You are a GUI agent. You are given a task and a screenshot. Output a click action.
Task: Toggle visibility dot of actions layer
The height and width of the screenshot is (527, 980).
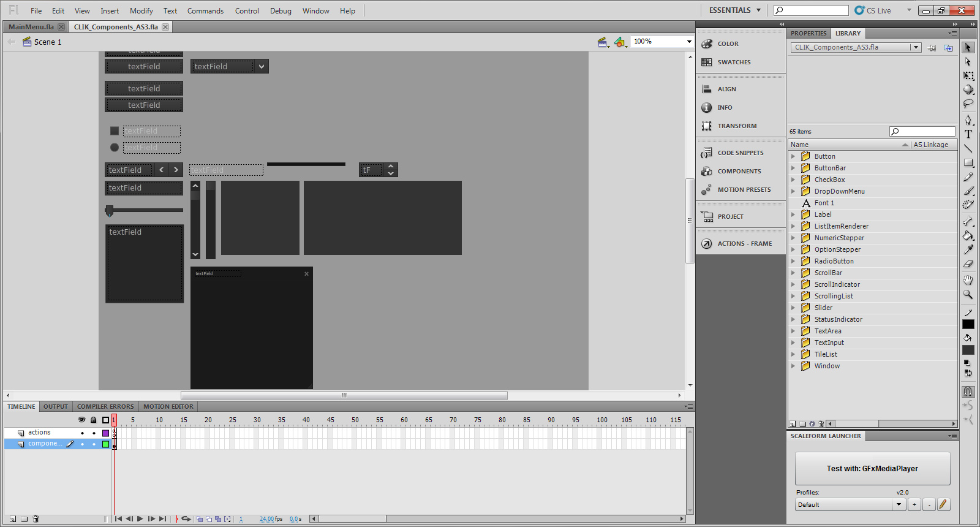pyautogui.click(x=82, y=433)
